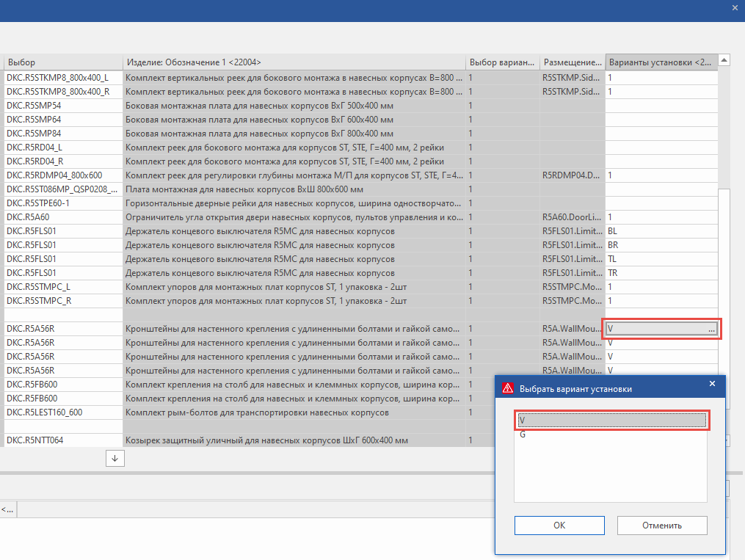Screen dimensions: 745x560
Task: Click the R5RDMP04.D... placement cell
Action: pyautogui.click(x=573, y=175)
